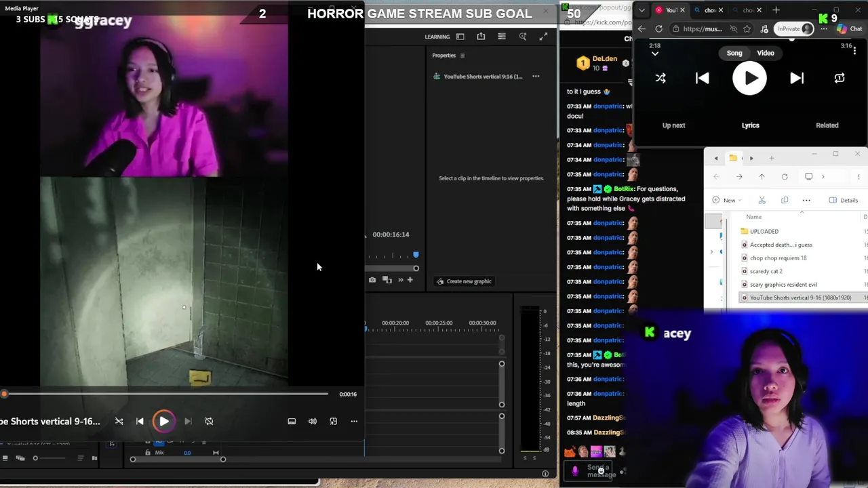The image size is (868, 488).
Task: Expand navigation pane tree chevron in Explorer
Action: tap(711, 251)
